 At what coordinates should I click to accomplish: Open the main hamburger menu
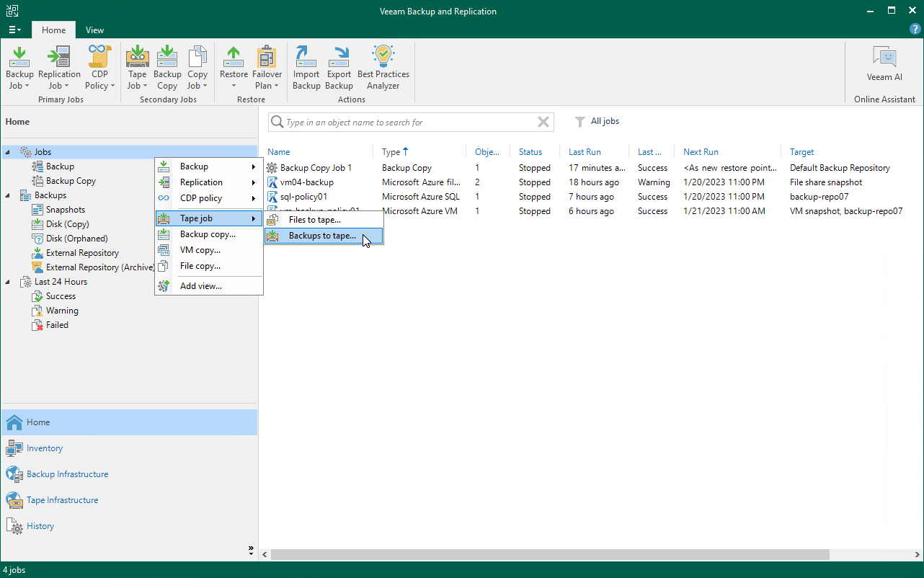click(14, 30)
